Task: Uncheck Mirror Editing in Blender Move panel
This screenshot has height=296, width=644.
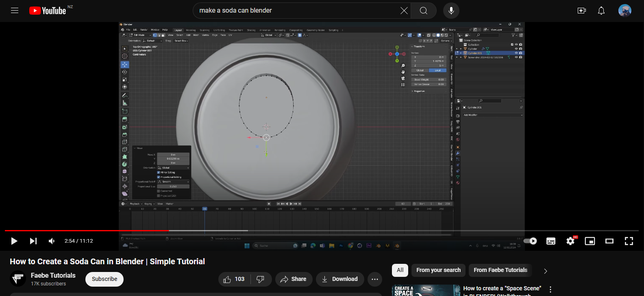Action: pos(159,172)
